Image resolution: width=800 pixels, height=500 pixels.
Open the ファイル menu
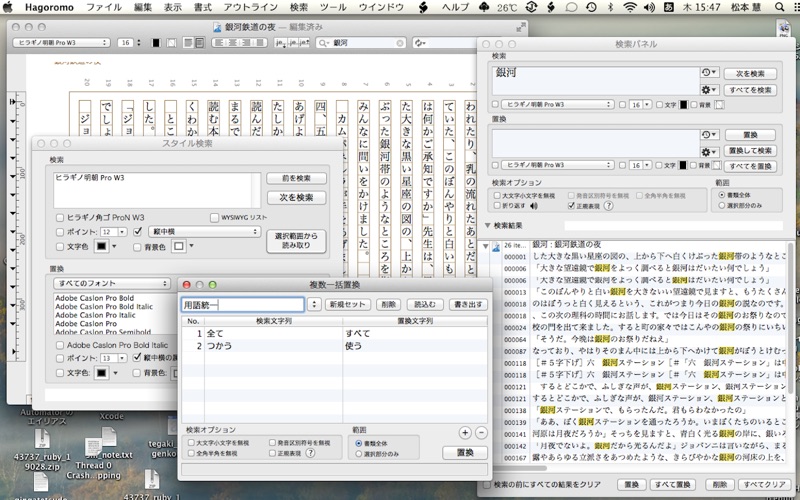click(x=104, y=7)
